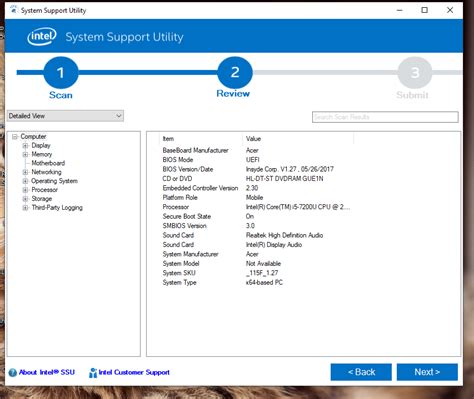474x399 pixels.
Task: Select the Operating System tree label
Action: pos(54,181)
